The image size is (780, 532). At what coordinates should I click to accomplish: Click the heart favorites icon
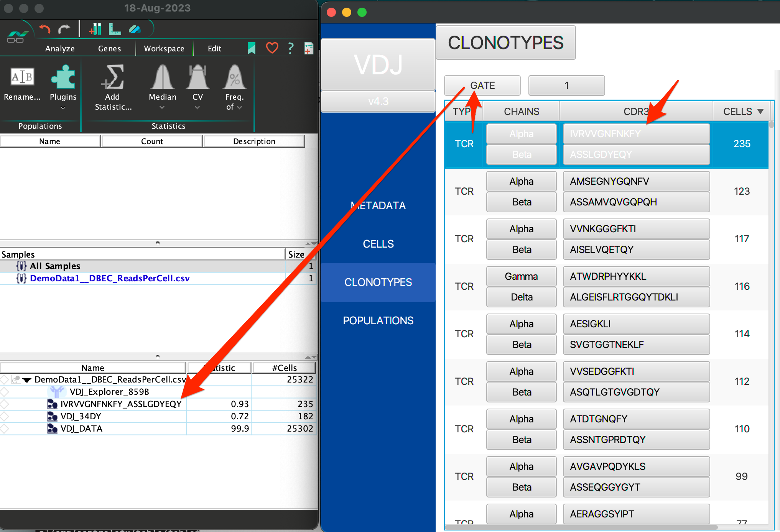click(272, 48)
